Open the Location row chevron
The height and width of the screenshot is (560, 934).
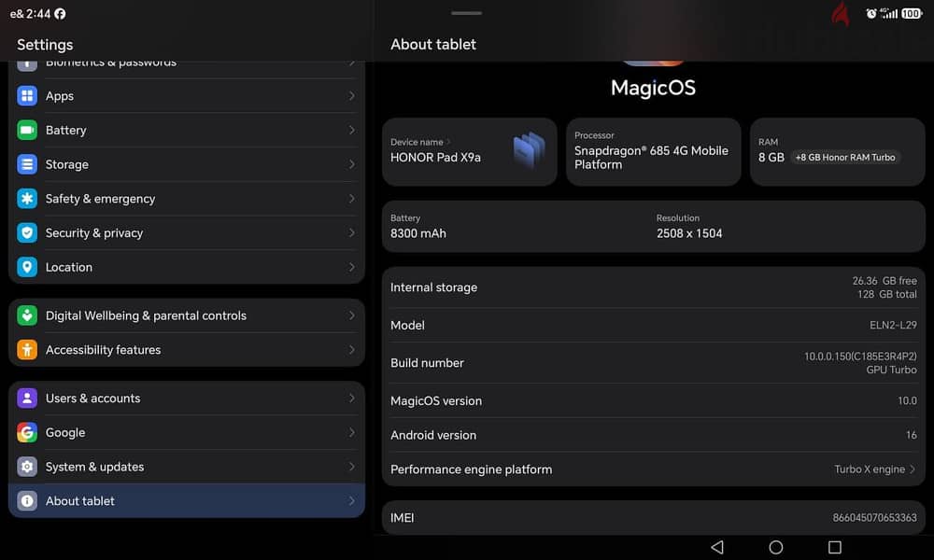351,267
